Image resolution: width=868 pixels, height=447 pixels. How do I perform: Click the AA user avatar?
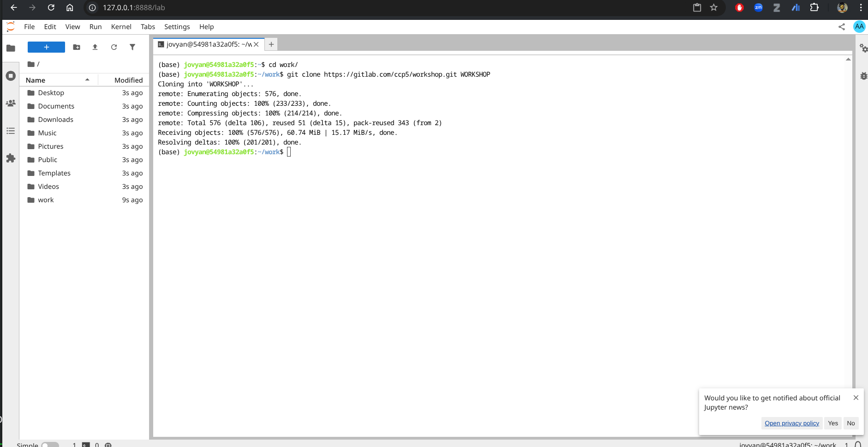coord(859,27)
